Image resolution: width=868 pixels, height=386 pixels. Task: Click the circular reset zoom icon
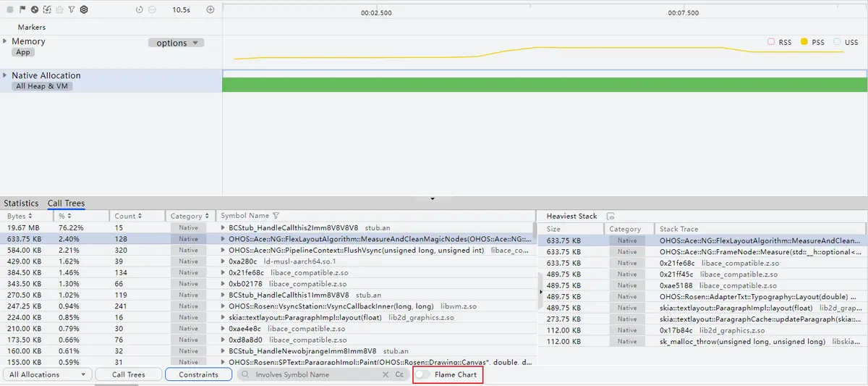140,9
